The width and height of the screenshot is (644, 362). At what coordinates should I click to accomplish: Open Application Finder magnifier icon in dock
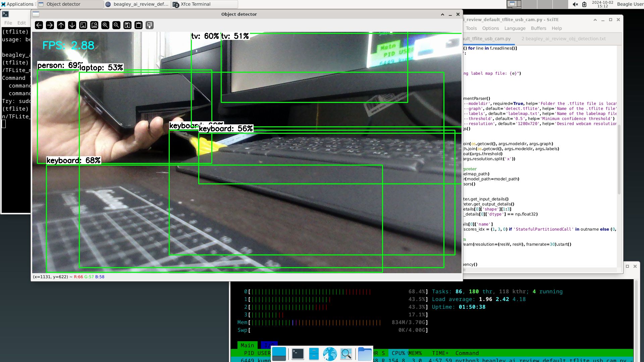pyautogui.click(x=346, y=354)
